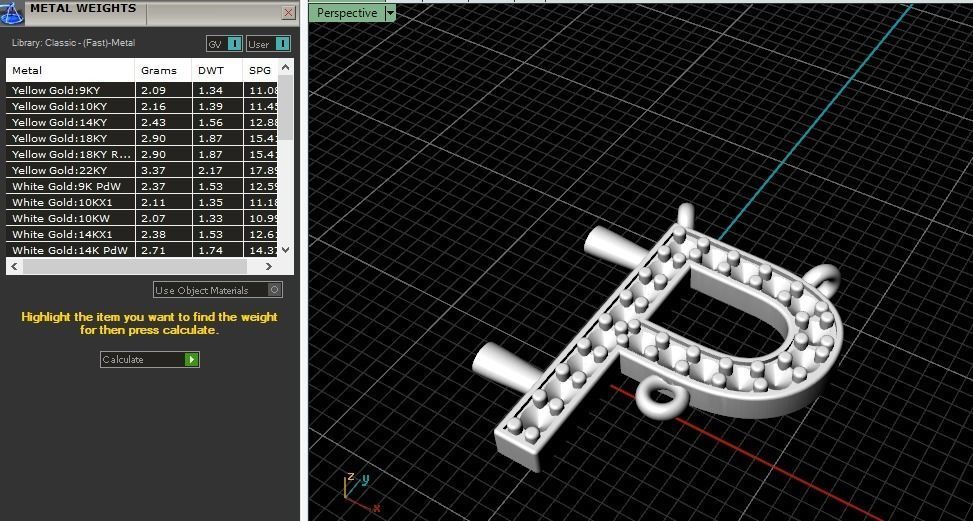Sort by the Grams column header
The height and width of the screenshot is (521, 973).
163,71
